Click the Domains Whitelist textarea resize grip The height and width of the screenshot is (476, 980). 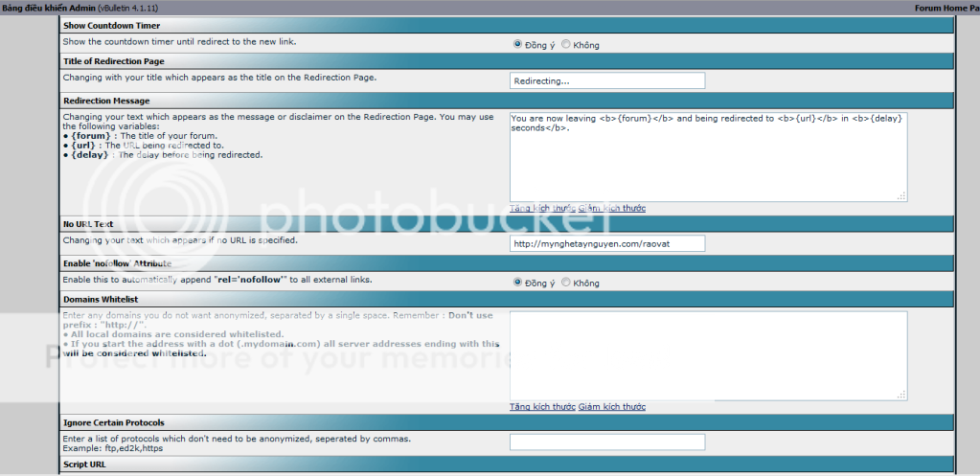coord(900,396)
